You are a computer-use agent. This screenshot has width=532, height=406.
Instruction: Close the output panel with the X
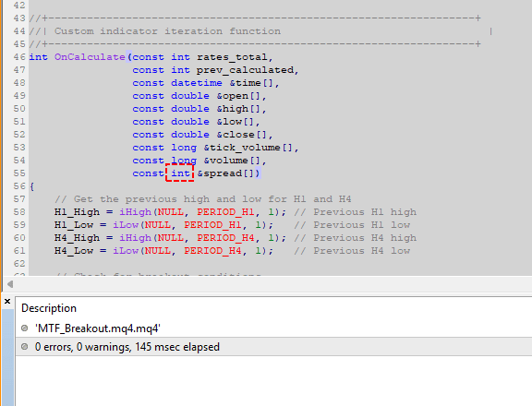tap(7, 301)
